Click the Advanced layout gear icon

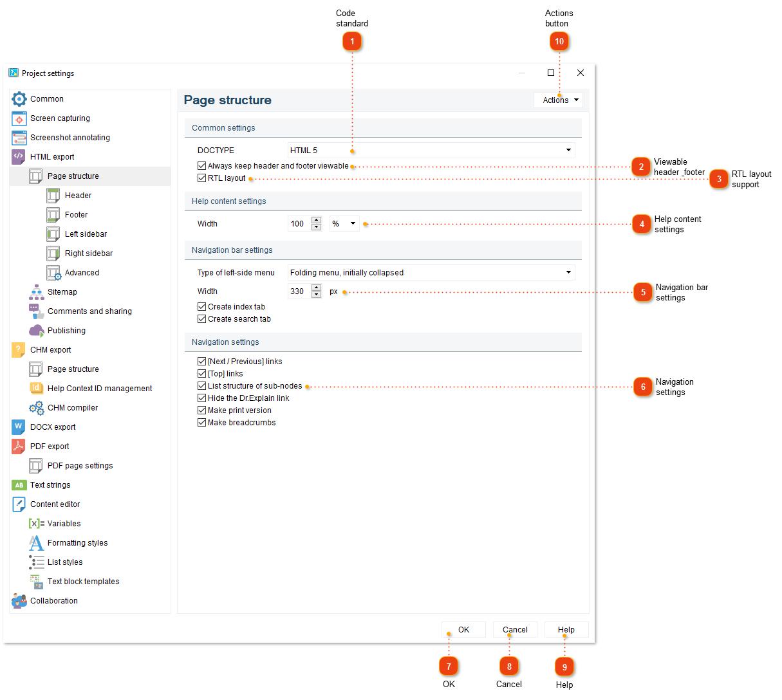(x=54, y=273)
